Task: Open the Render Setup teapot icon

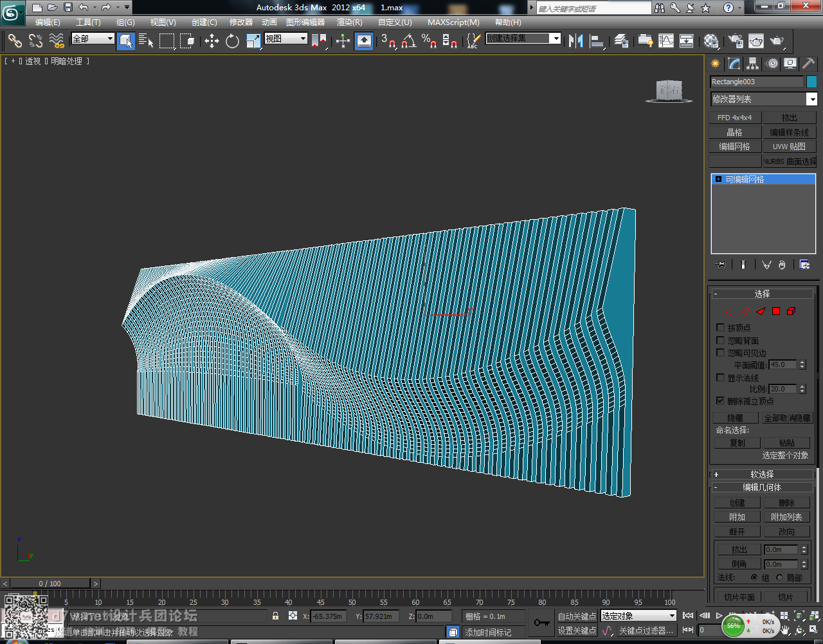Action: click(x=736, y=41)
